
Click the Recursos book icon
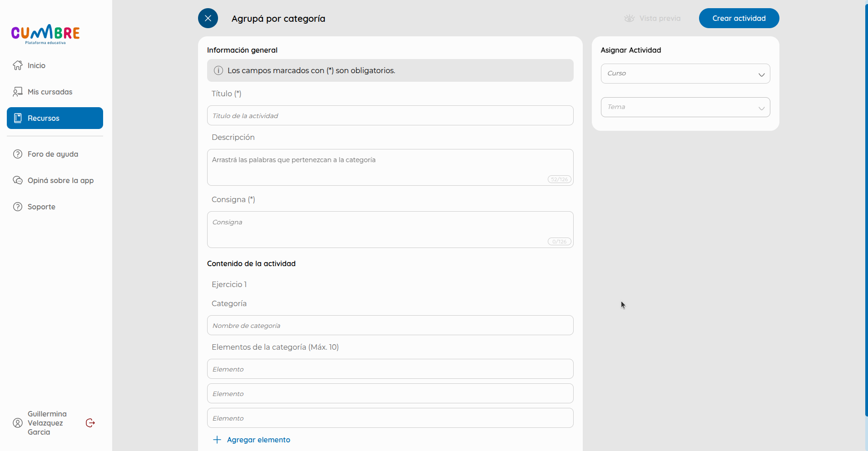coord(18,118)
